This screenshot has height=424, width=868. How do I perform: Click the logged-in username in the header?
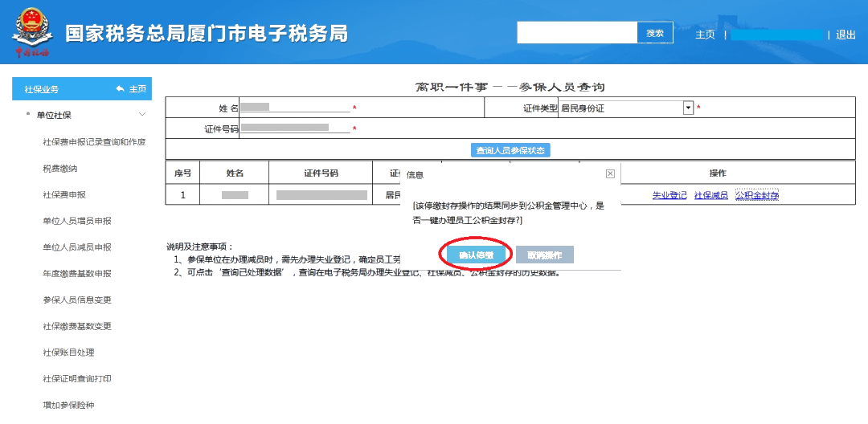[x=778, y=35]
